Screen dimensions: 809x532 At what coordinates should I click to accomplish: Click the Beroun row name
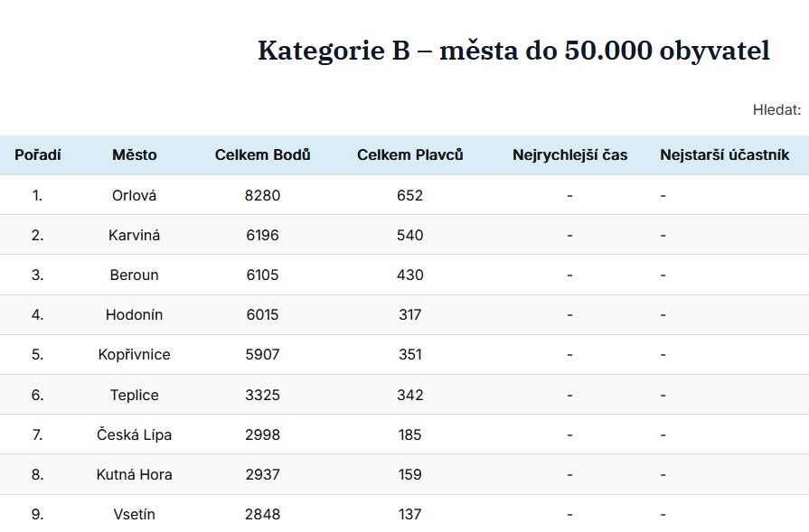pyautogui.click(x=134, y=275)
